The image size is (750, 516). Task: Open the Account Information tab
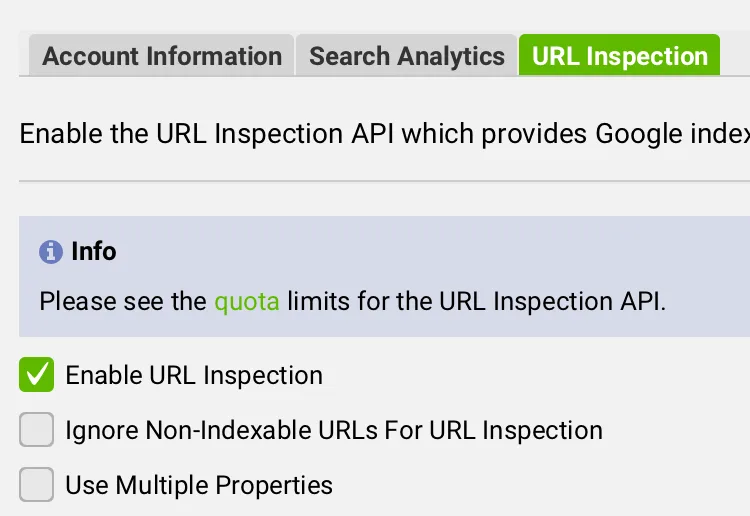click(162, 56)
